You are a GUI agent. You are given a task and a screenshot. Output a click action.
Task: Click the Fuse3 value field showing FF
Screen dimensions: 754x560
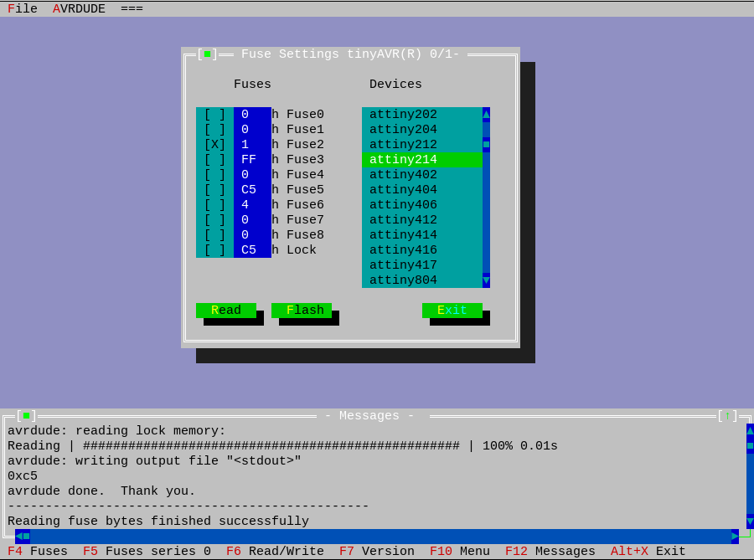(252, 159)
